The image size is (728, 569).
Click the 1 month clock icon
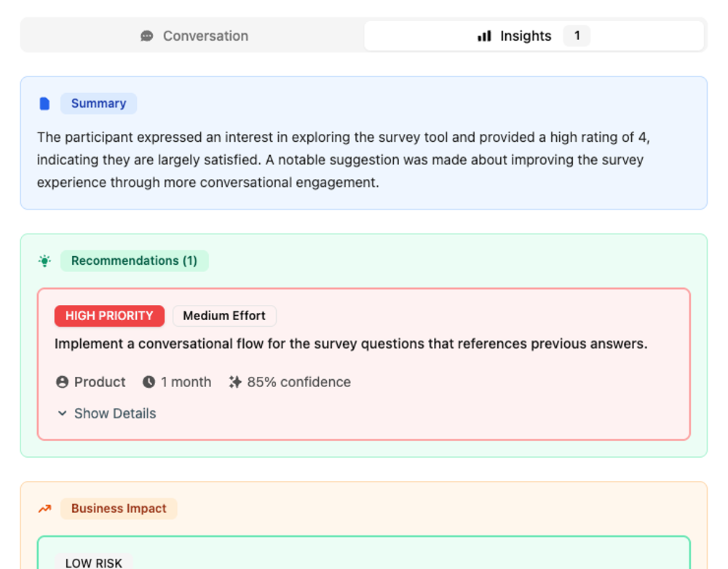click(149, 382)
